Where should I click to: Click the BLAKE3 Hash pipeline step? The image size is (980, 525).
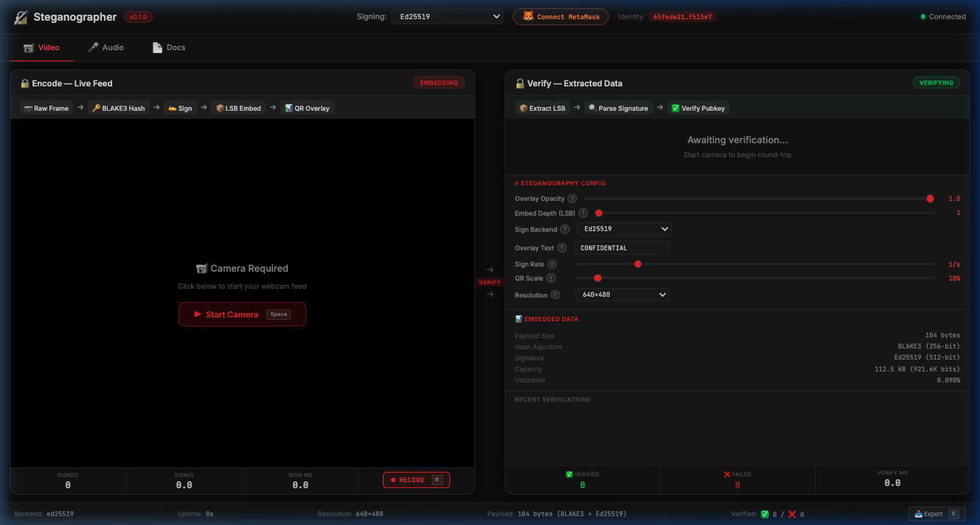[118, 108]
